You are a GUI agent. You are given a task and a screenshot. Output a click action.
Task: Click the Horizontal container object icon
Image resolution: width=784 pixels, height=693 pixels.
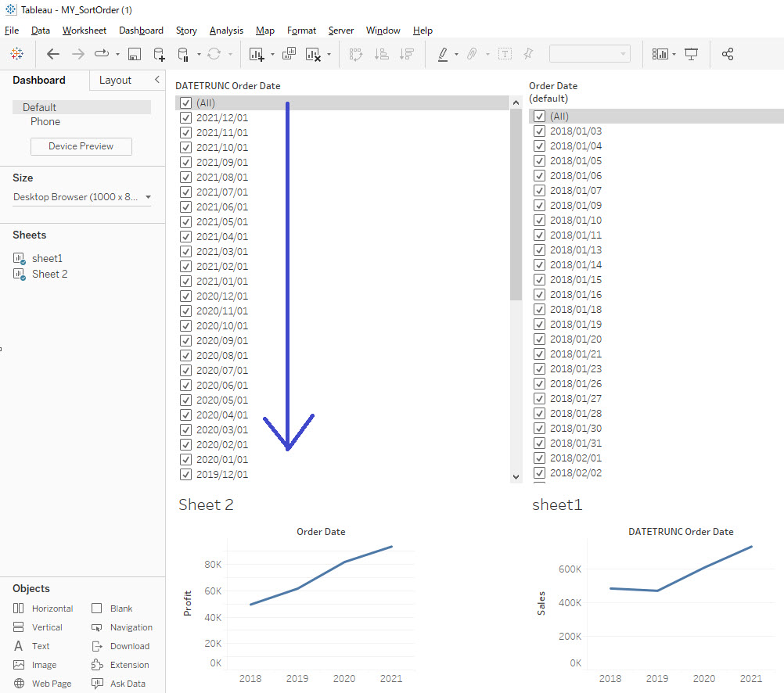pos(19,608)
